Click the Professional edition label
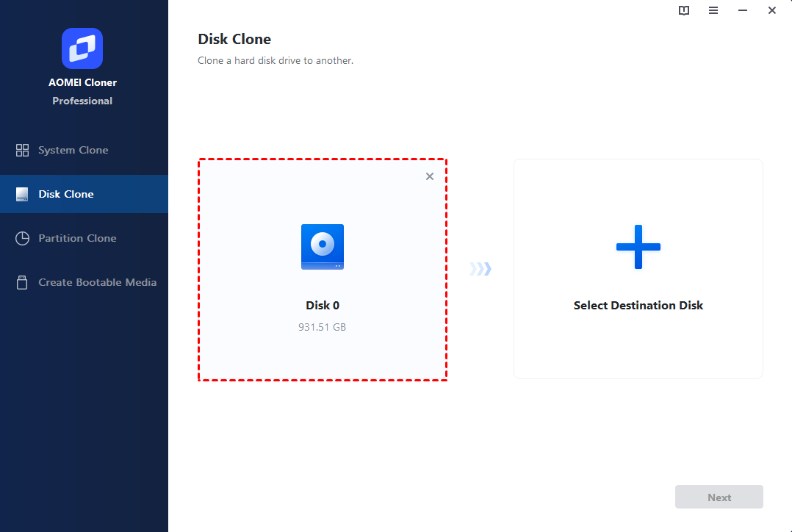The image size is (792, 532). point(82,101)
